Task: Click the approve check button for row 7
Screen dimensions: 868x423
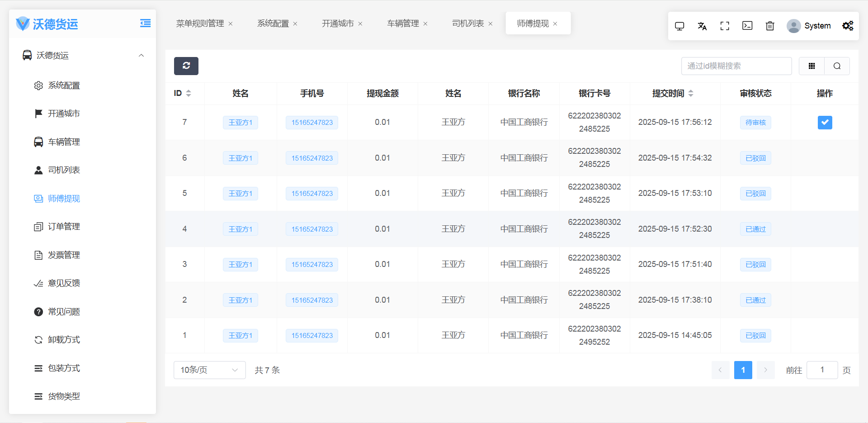Action: coord(825,123)
